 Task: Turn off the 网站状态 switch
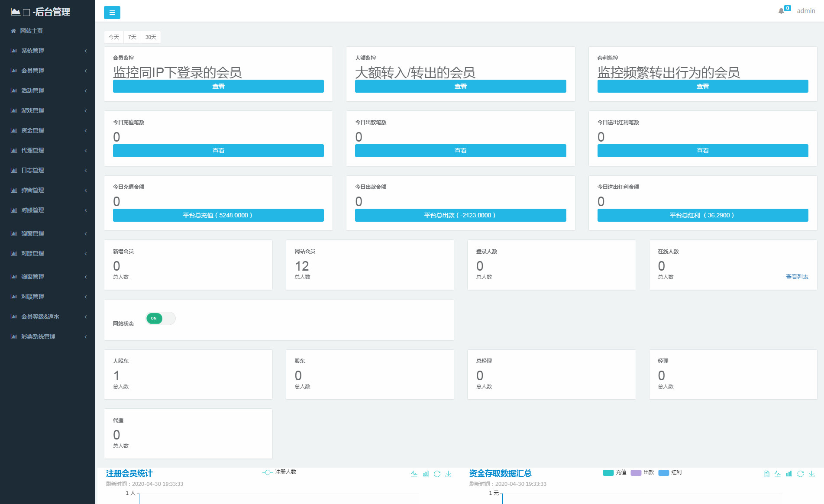160,318
